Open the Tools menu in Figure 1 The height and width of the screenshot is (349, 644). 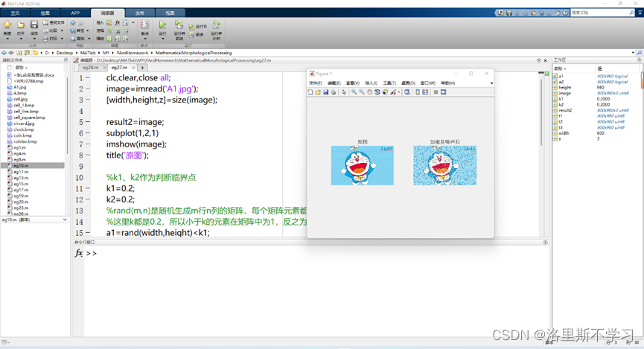(x=389, y=83)
